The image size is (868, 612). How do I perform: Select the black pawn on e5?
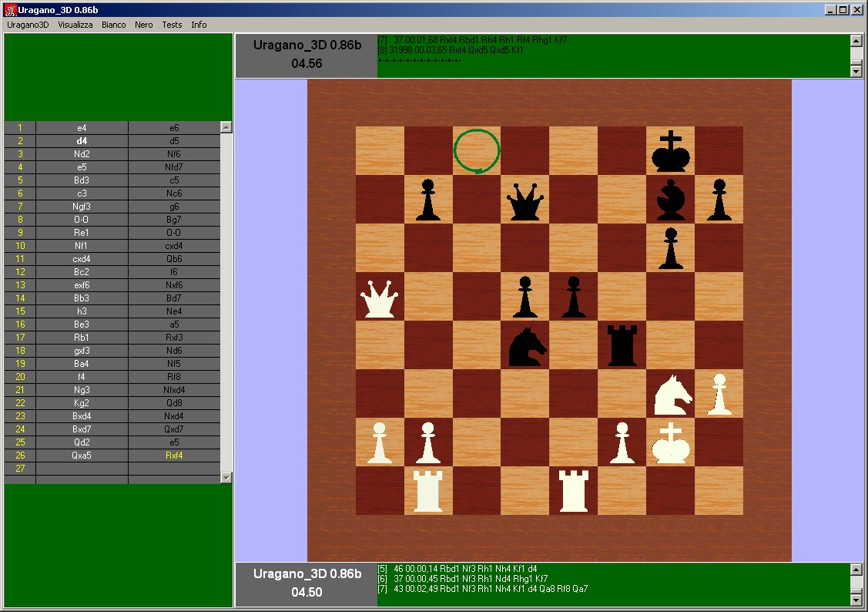574,297
